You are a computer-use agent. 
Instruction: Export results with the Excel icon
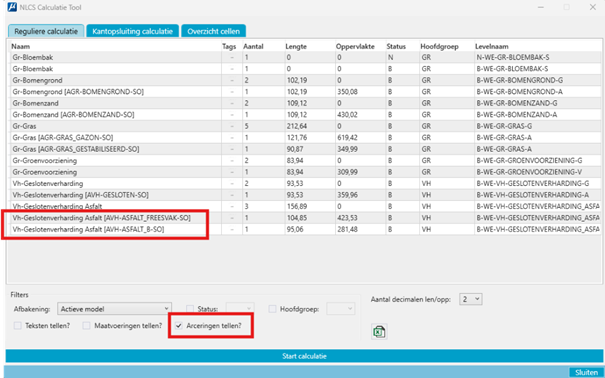click(379, 332)
